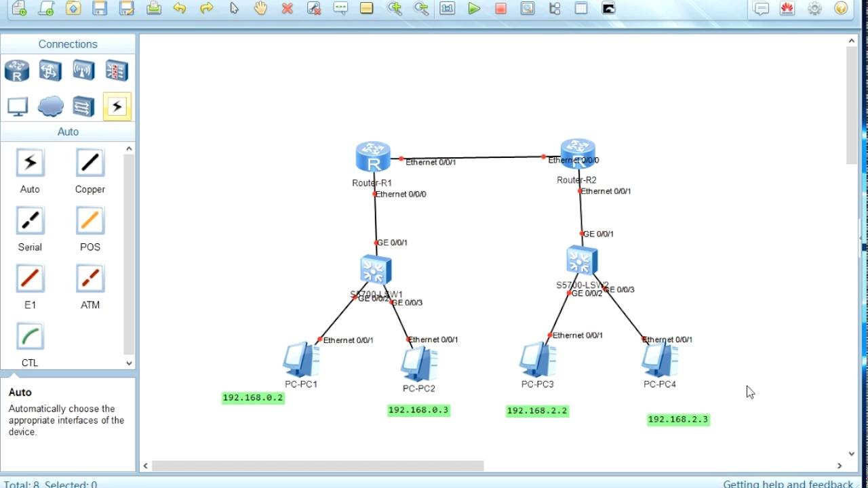Select PC-PC3 on the canvas

pos(538,359)
